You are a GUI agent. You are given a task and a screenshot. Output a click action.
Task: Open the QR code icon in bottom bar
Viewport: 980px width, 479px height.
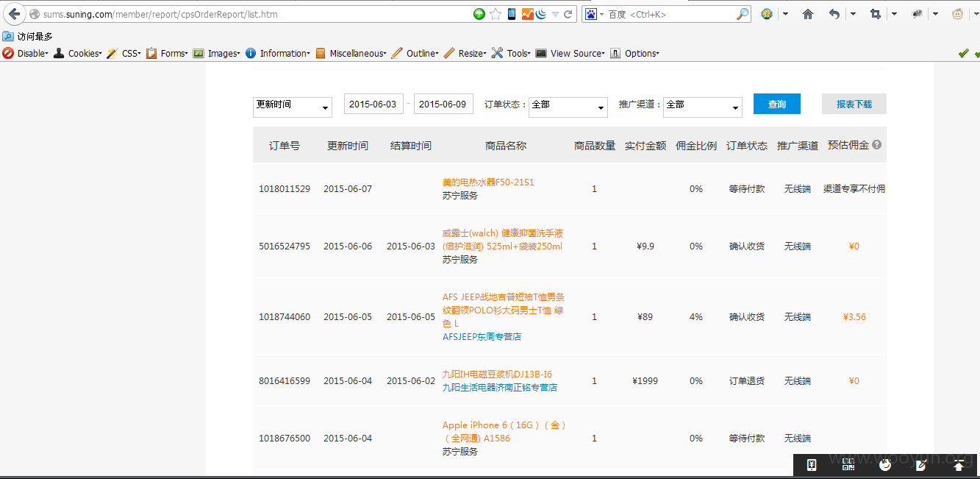pyautogui.click(x=848, y=464)
